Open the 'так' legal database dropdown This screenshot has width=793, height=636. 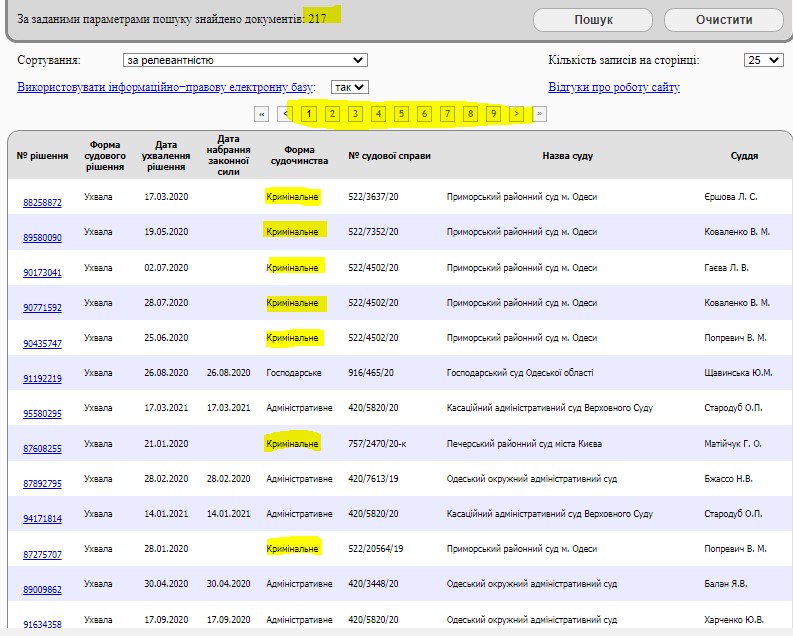tap(350, 87)
